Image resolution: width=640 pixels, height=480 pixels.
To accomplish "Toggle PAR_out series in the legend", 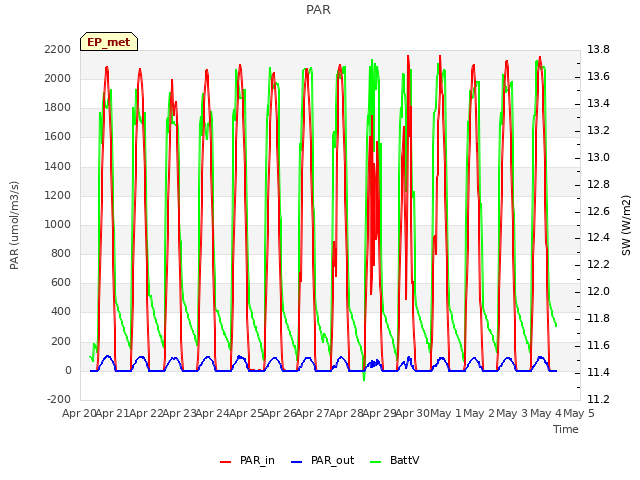I will 322,460.
